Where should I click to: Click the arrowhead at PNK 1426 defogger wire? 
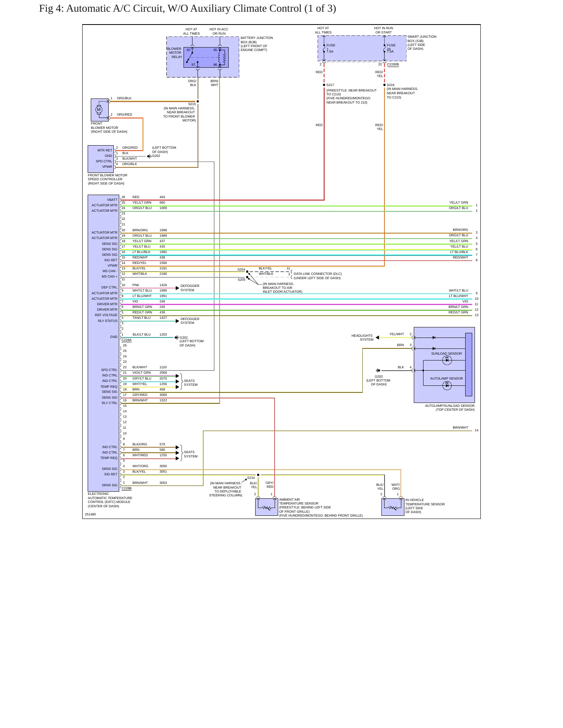pos(178,288)
